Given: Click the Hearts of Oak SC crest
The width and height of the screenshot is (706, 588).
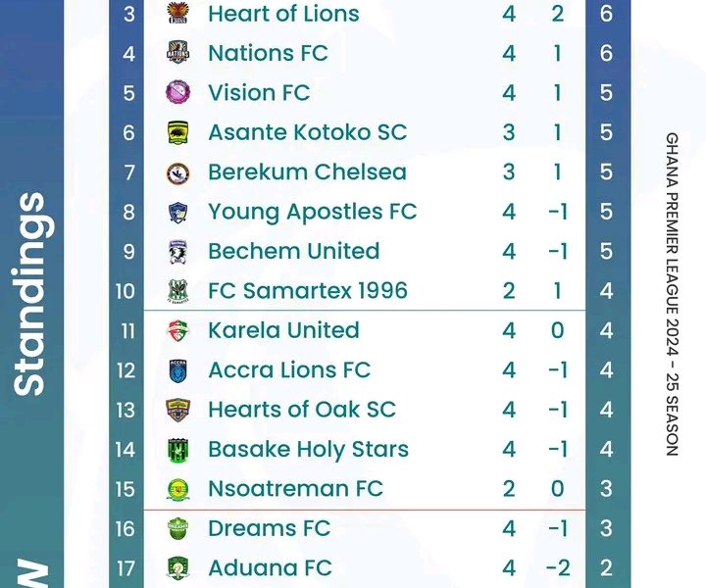Looking at the screenshot, I should (x=178, y=410).
